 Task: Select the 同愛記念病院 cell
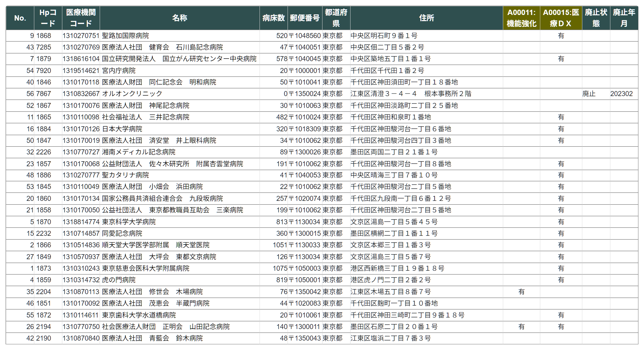(180, 234)
